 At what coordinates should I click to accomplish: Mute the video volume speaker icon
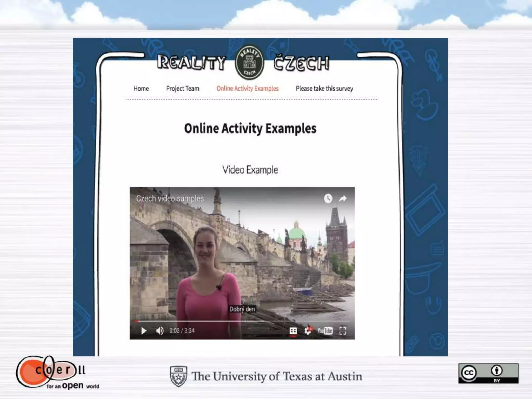click(160, 331)
